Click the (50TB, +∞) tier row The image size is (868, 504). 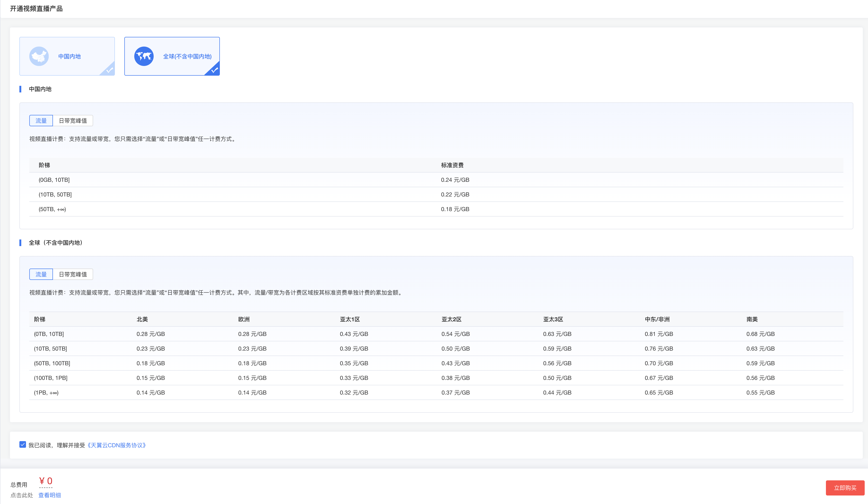pyautogui.click(x=436, y=209)
